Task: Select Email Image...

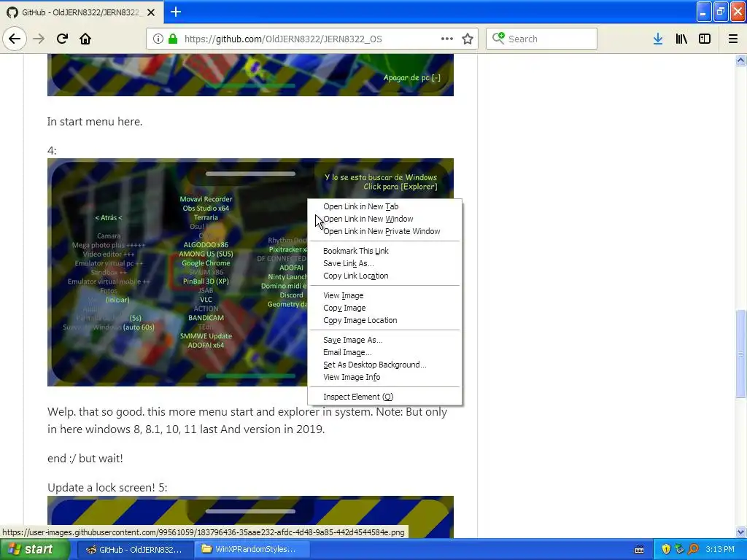Action: coord(385,352)
